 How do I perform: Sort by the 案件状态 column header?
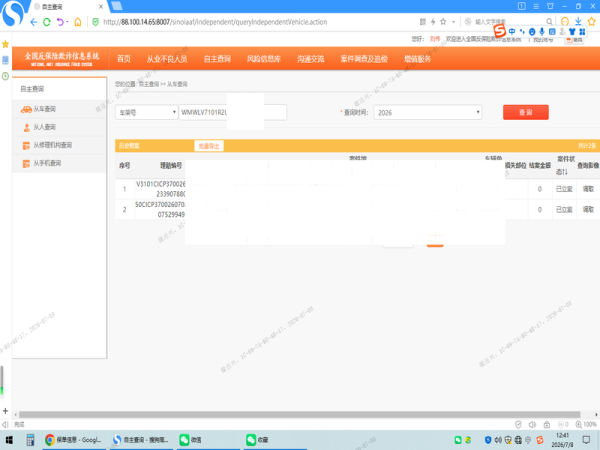pyautogui.click(x=565, y=165)
